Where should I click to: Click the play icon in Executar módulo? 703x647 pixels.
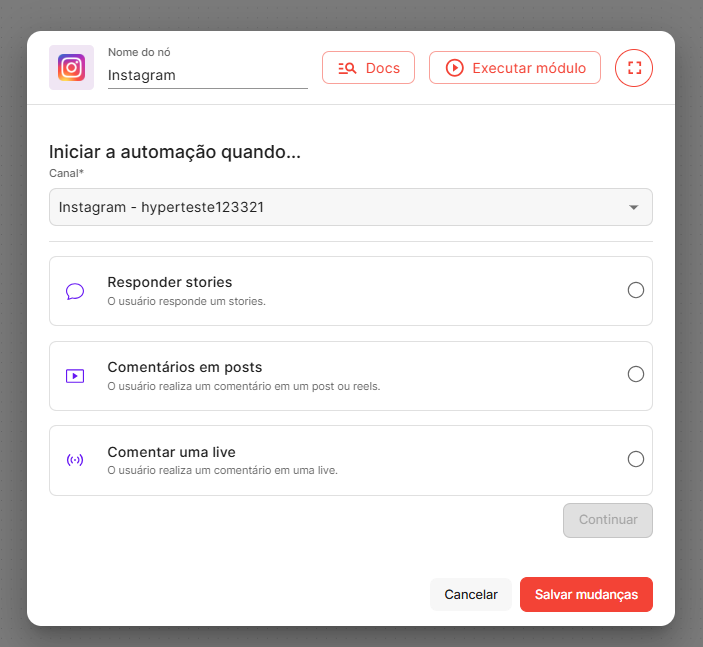(454, 68)
